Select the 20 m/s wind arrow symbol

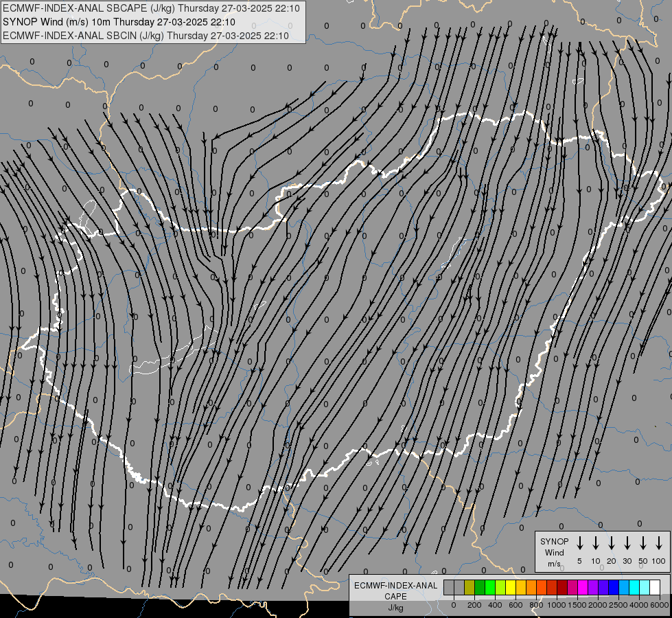612,542
